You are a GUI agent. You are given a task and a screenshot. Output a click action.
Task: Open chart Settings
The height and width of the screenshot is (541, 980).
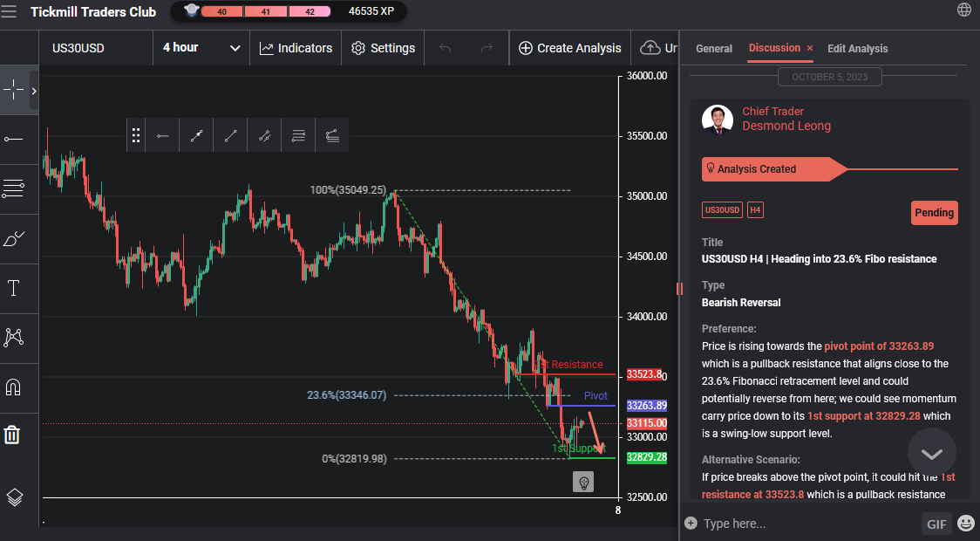pos(383,48)
